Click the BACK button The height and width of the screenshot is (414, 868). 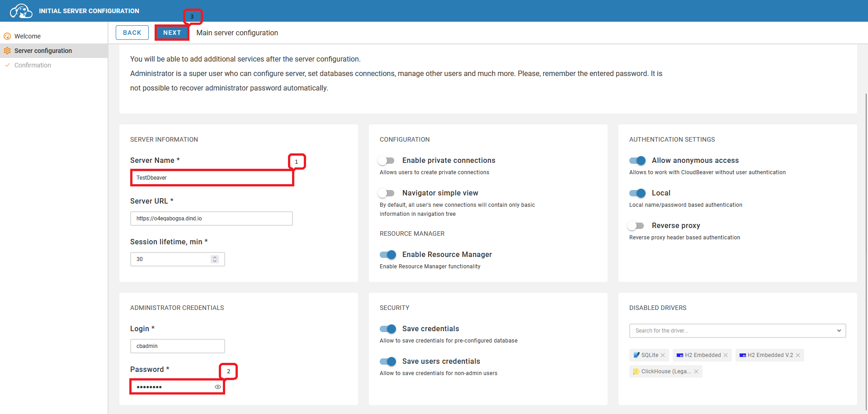pyautogui.click(x=132, y=33)
